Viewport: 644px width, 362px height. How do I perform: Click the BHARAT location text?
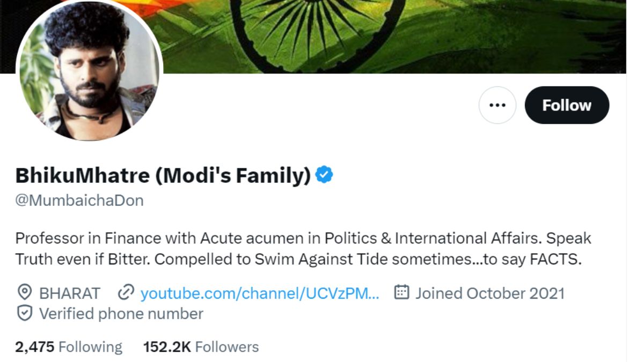(70, 293)
